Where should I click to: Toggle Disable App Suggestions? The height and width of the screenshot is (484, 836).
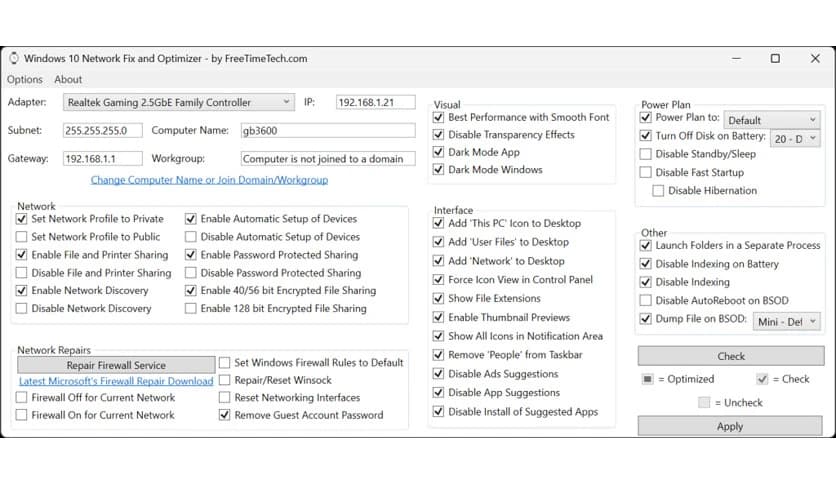[439, 393]
